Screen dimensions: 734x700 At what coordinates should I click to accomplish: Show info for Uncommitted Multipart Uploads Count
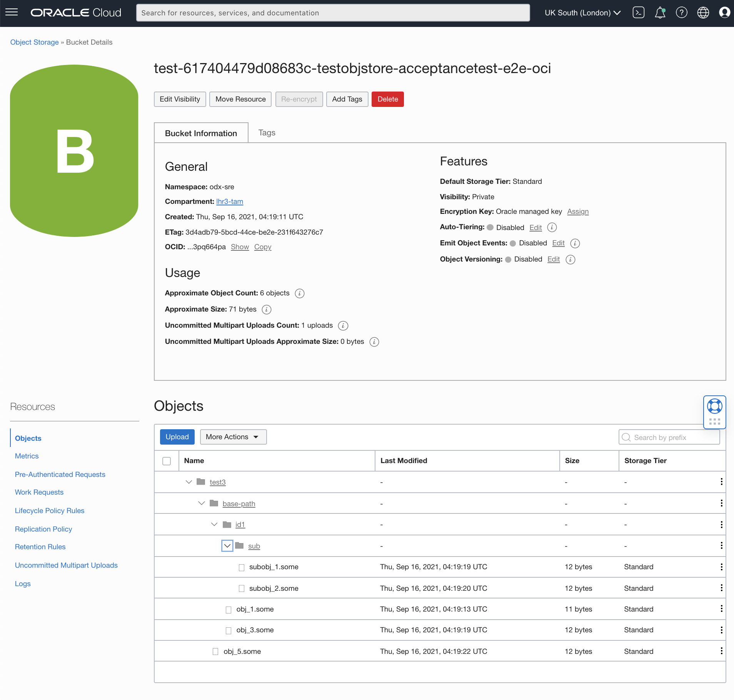pyautogui.click(x=343, y=326)
